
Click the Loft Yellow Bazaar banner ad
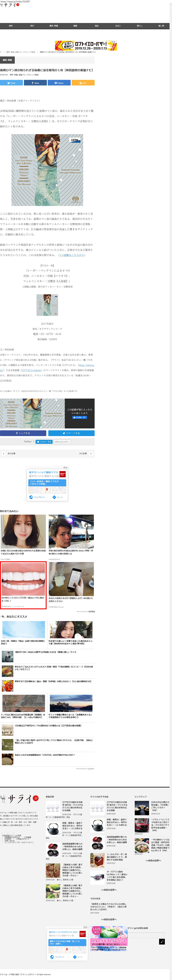86,46
